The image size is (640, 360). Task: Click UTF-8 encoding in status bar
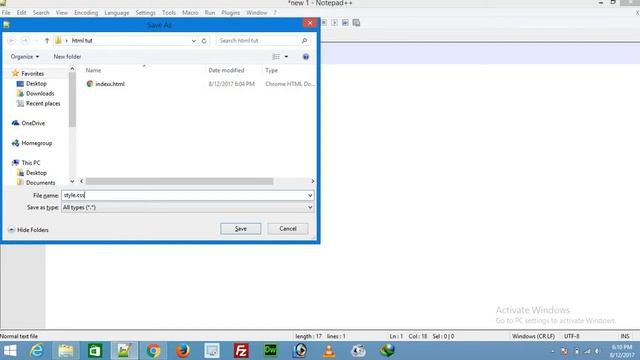(x=571, y=336)
